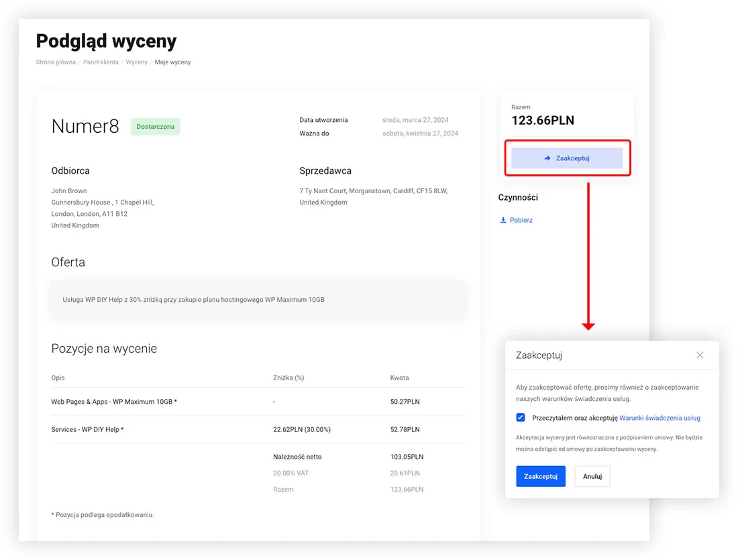This screenshot has width=738, height=560.
Task: Click the download icon next to Pobierz
Action: click(x=503, y=220)
